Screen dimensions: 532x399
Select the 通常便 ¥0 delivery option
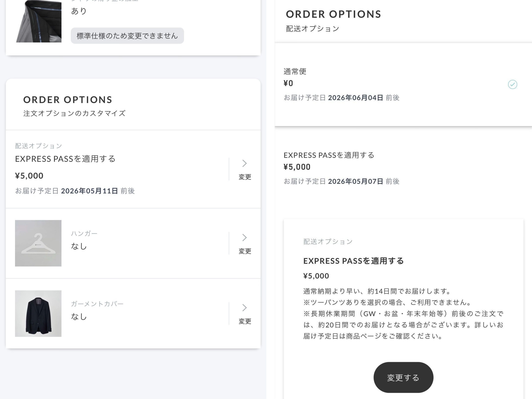342,84
